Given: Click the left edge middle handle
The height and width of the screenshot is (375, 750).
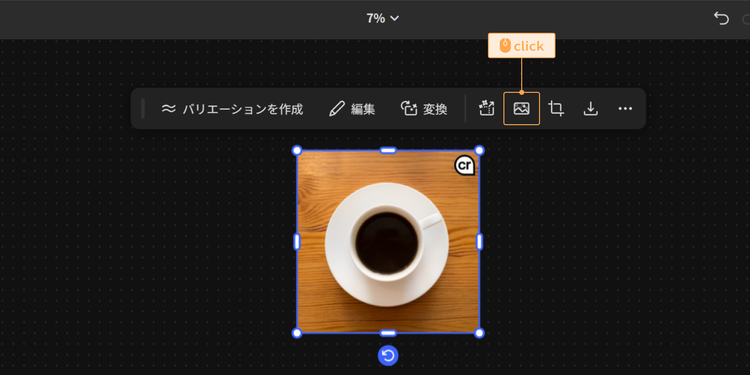Looking at the screenshot, I should [297, 242].
